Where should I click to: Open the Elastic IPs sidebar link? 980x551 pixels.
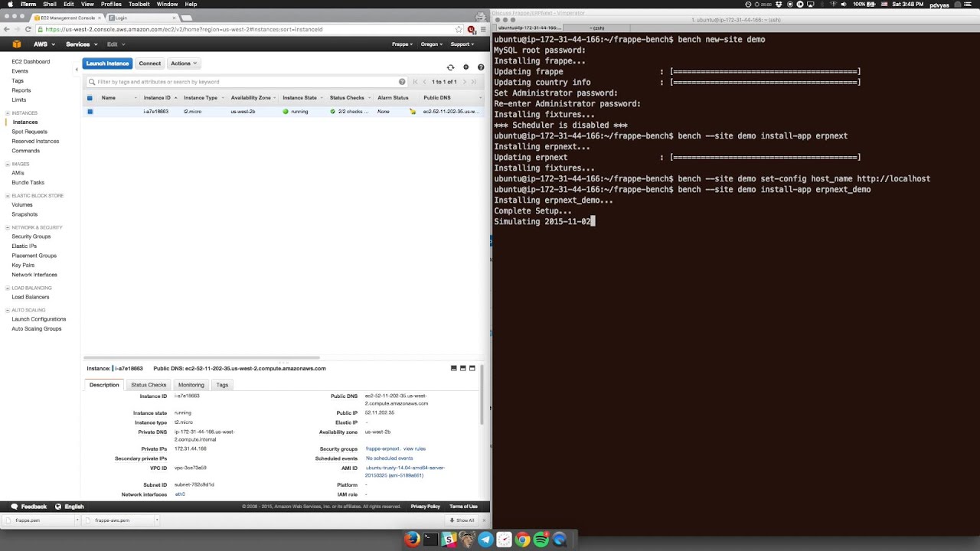(x=24, y=246)
